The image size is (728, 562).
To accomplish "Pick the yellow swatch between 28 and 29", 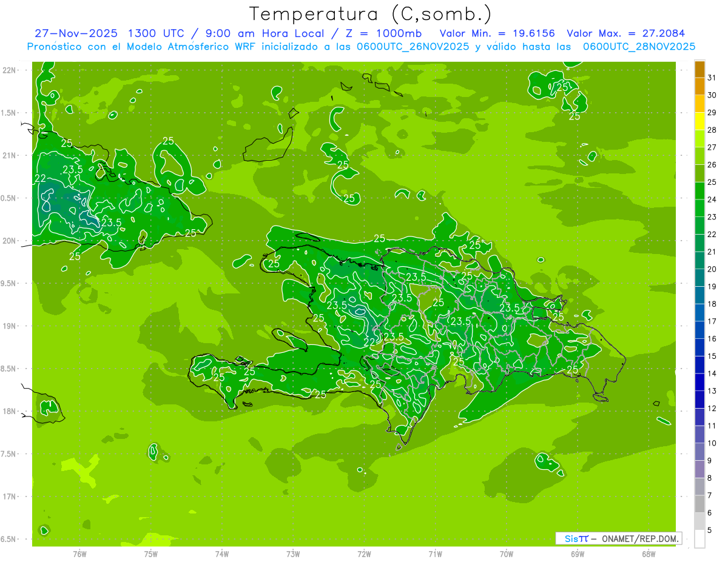I will coord(699,121).
